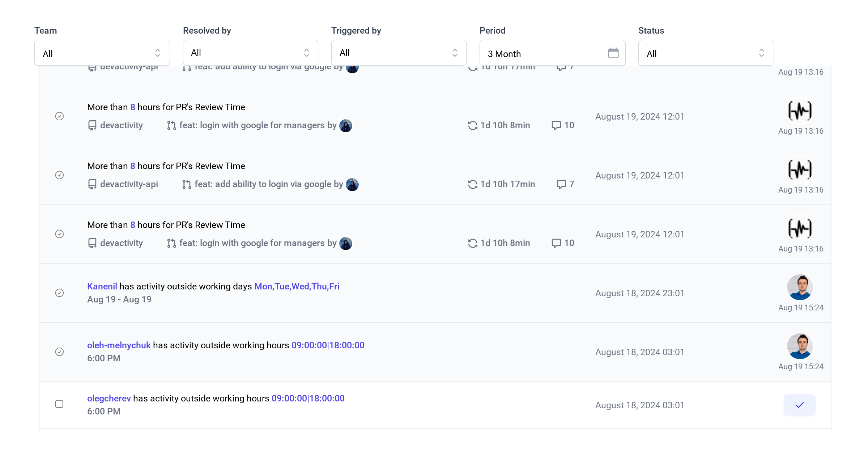Click the purple check button on olegcherev's row
The width and height of the screenshot is (868, 456).
pos(800,405)
